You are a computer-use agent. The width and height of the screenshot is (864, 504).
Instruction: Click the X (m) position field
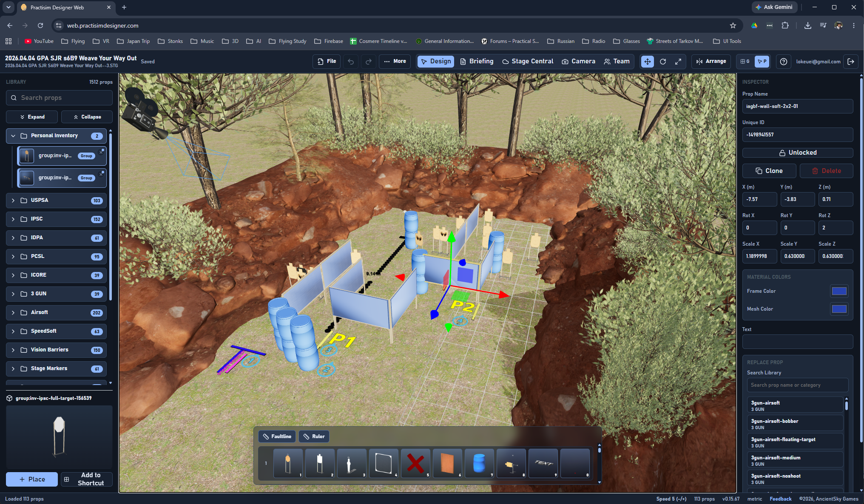pos(759,199)
